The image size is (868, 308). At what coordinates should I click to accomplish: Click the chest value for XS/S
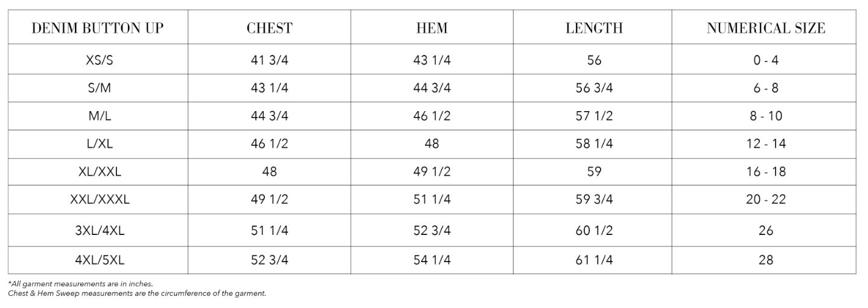269,60
